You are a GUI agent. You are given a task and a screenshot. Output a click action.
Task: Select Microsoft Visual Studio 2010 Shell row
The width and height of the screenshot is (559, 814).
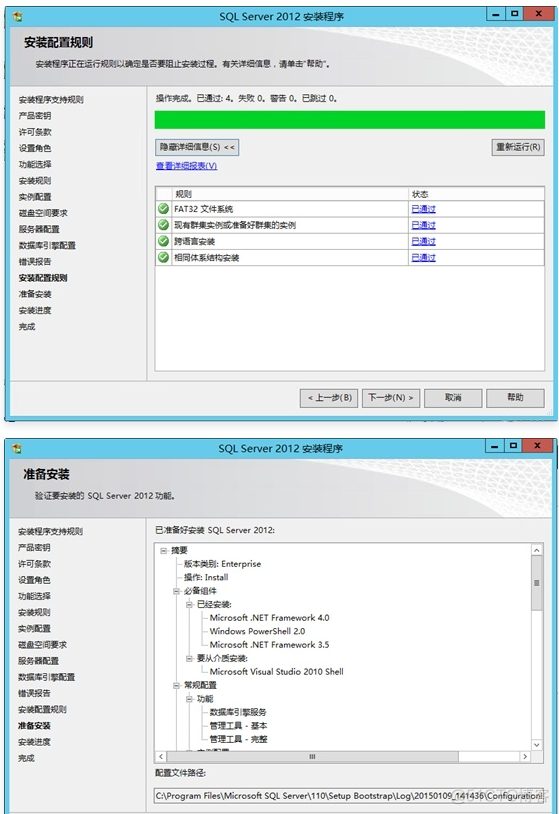277,672
